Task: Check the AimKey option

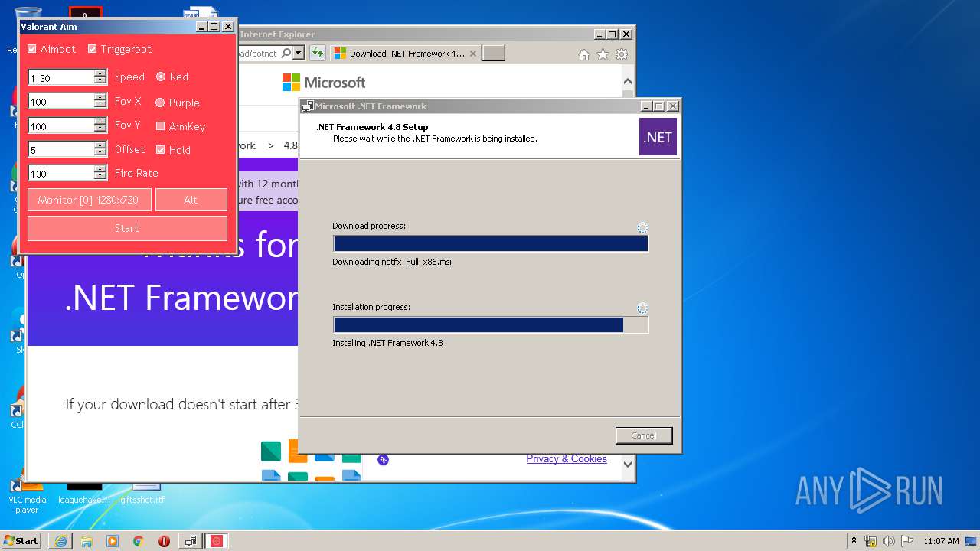Action: click(161, 126)
